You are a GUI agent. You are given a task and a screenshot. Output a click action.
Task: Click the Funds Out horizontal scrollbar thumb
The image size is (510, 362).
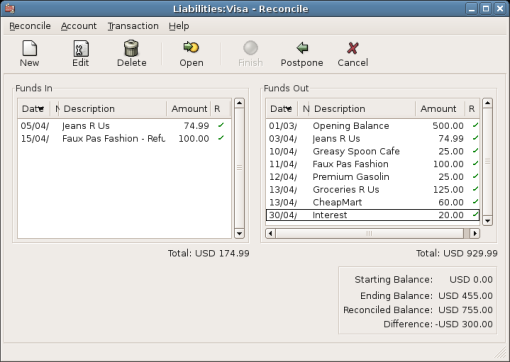[369, 233]
